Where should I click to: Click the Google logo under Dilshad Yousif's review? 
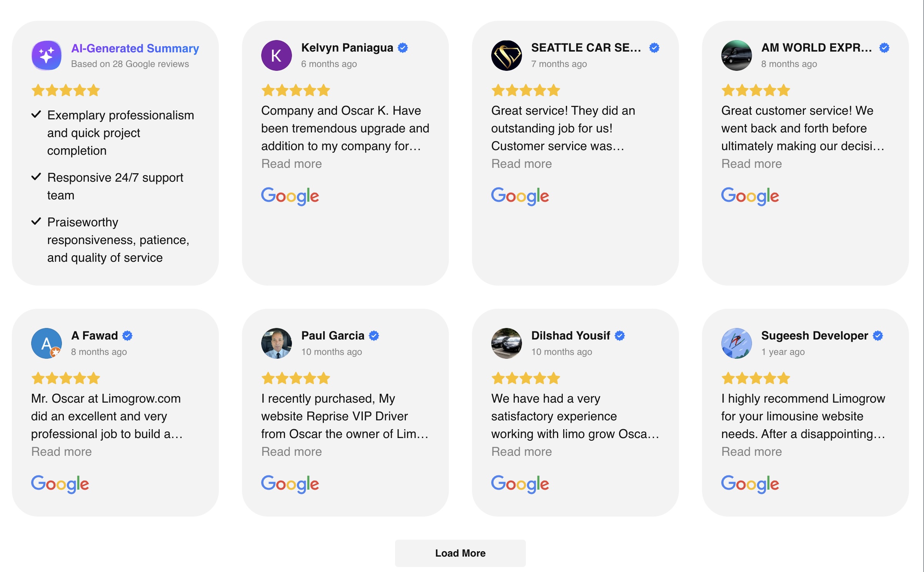(x=520, y=484)
